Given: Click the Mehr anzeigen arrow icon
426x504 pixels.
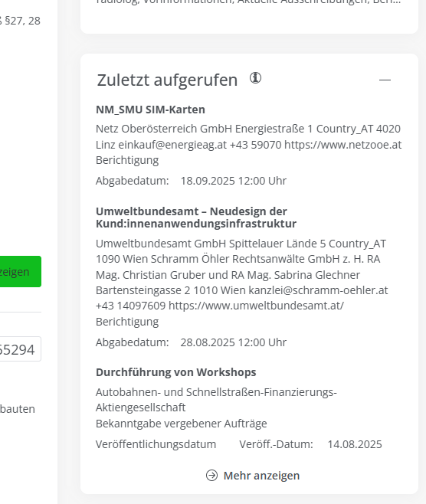Looking at the screenshot, I should pyautogui.click(x=212, y=476).
